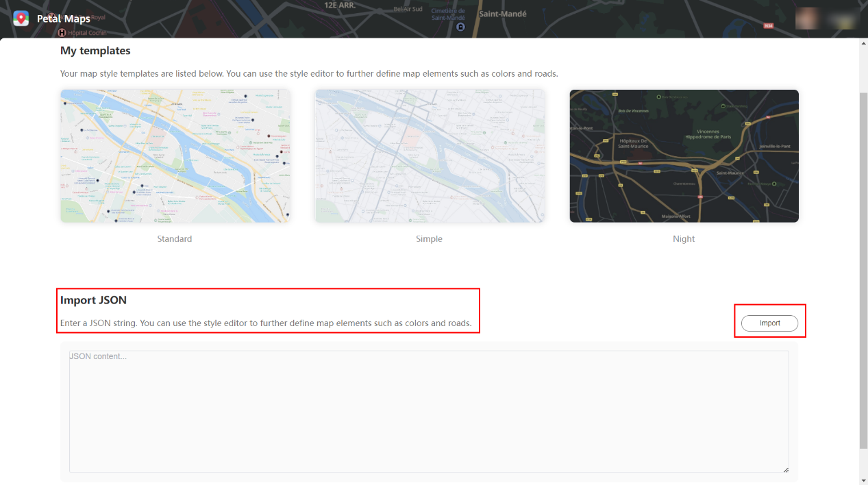Focus the JSON content text area
This screenshot has height=485, width=868.
[x=429, y=411]
